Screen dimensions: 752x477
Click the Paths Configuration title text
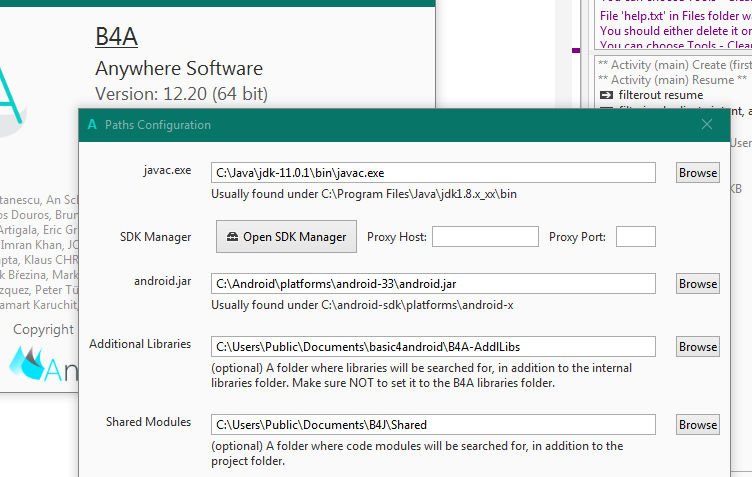click(x=158, y=125)
